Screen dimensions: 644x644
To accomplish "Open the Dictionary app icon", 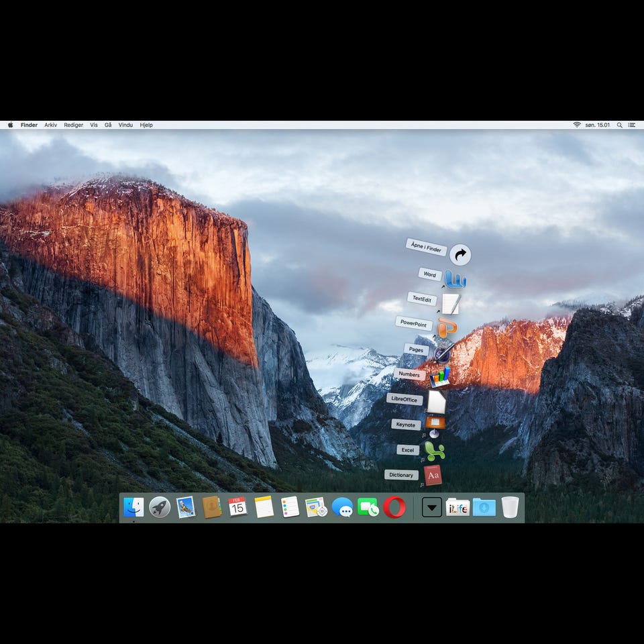I will point(433,475).
